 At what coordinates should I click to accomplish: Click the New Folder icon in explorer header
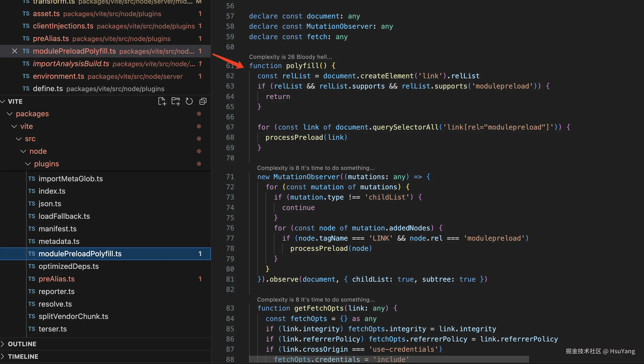[x=175, y=101]
